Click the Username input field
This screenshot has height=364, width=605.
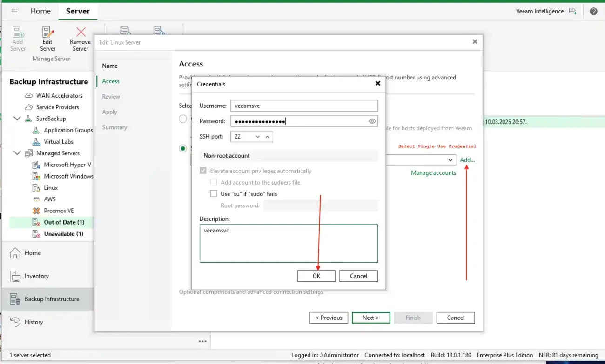[x=304, y=106]
